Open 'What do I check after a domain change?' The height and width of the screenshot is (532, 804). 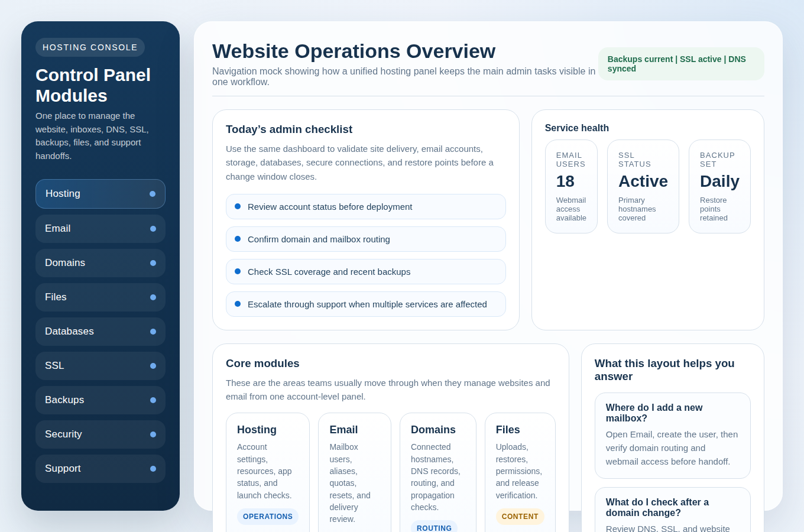[x=673, y=510]
